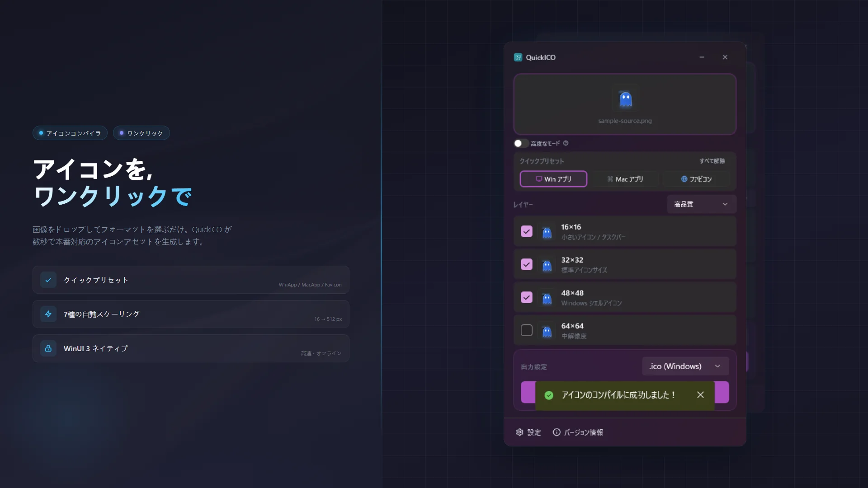Click the lock icon on WinUI 3 card
This screenshot has height=488, width=868.
(48, 348)
